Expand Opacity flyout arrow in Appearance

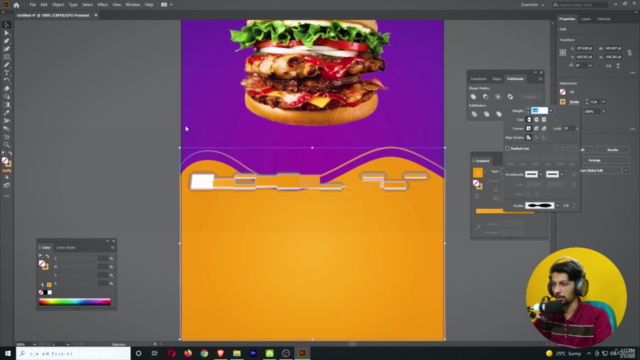[603, 111]
